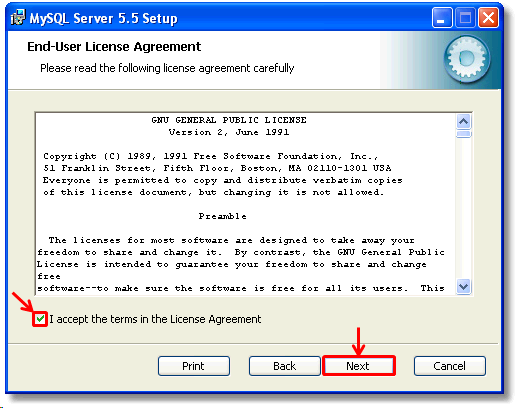
Task: Go Back to the previous setup step
Action: [x=284, y=366]
